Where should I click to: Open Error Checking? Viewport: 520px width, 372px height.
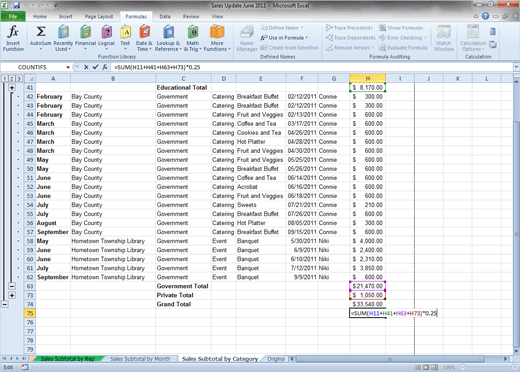403,38
